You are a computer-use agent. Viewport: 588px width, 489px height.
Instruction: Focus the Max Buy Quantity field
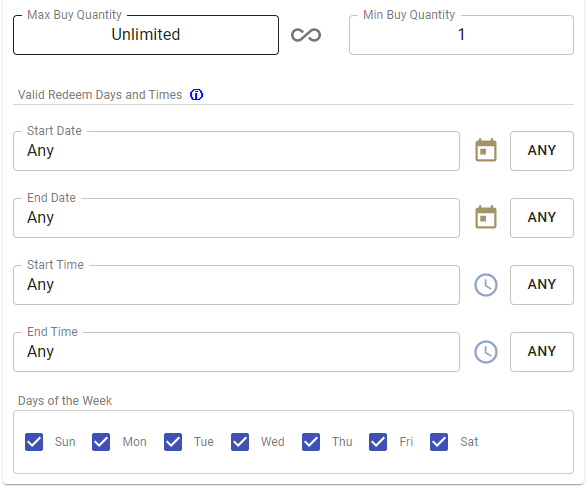pyautogui.click(x=146, y=35)
